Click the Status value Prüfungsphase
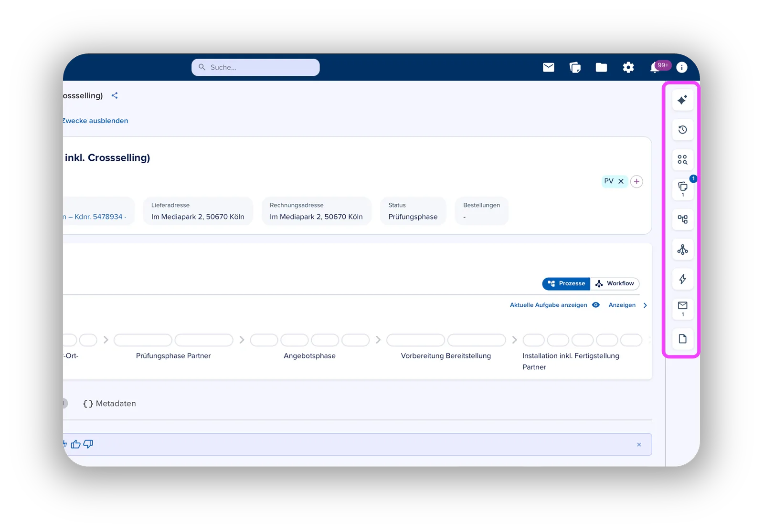The width and height of the screenshot is (764, 532). pyautogui.click(x=413, y=217)
